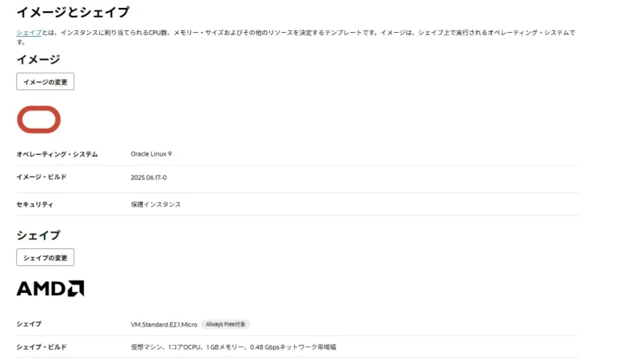Image resolution: width=639 pixels, height=364 pixels.
Task: Click the AMD logo icon
Action: (x=50, y=288)
